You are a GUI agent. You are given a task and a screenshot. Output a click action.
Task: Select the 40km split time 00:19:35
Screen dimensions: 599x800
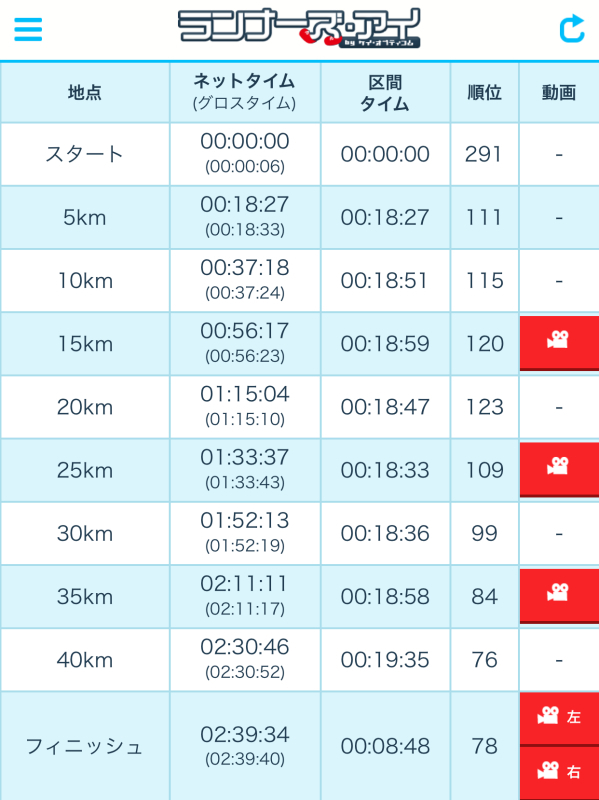[385, 660]
